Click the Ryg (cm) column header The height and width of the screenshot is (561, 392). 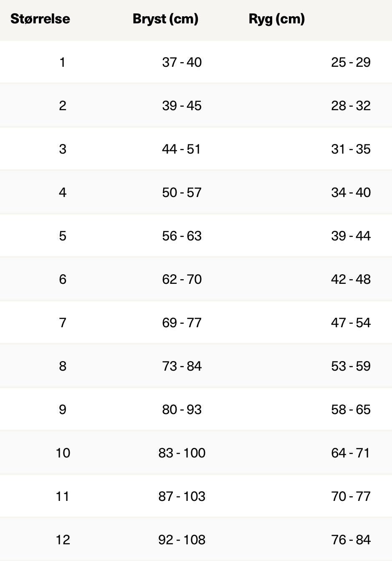[x=277, y=19]
